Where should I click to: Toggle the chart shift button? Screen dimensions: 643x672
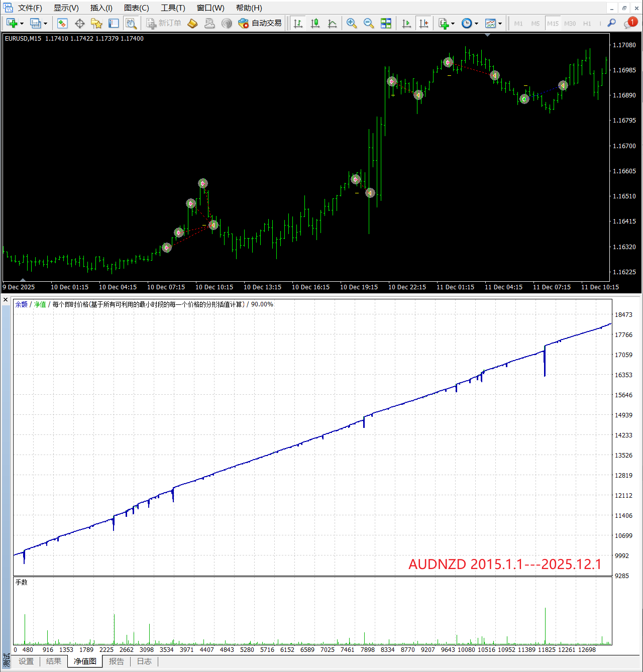pyautogui.click(x=423, y=24)
